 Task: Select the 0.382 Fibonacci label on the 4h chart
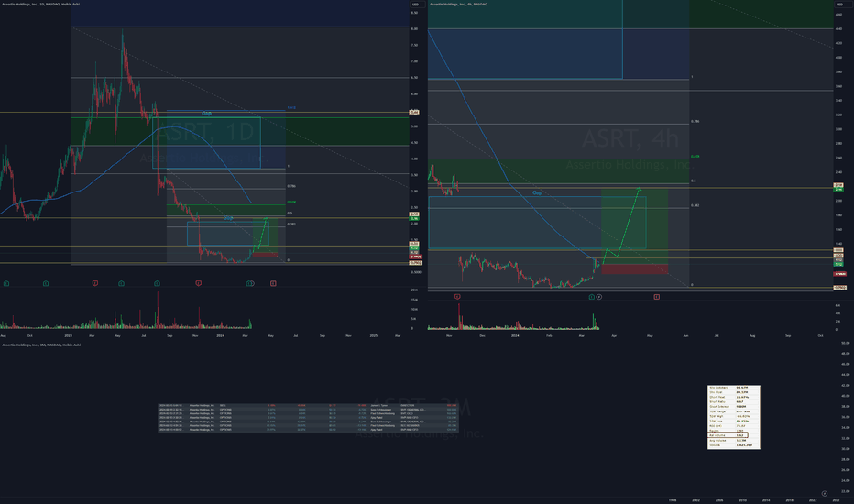pos(695,205)
